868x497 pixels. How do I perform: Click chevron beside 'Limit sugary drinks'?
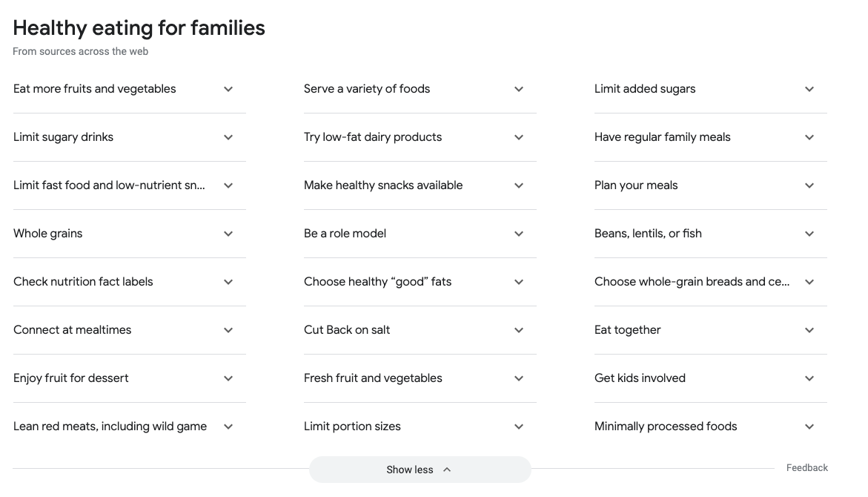228,137
